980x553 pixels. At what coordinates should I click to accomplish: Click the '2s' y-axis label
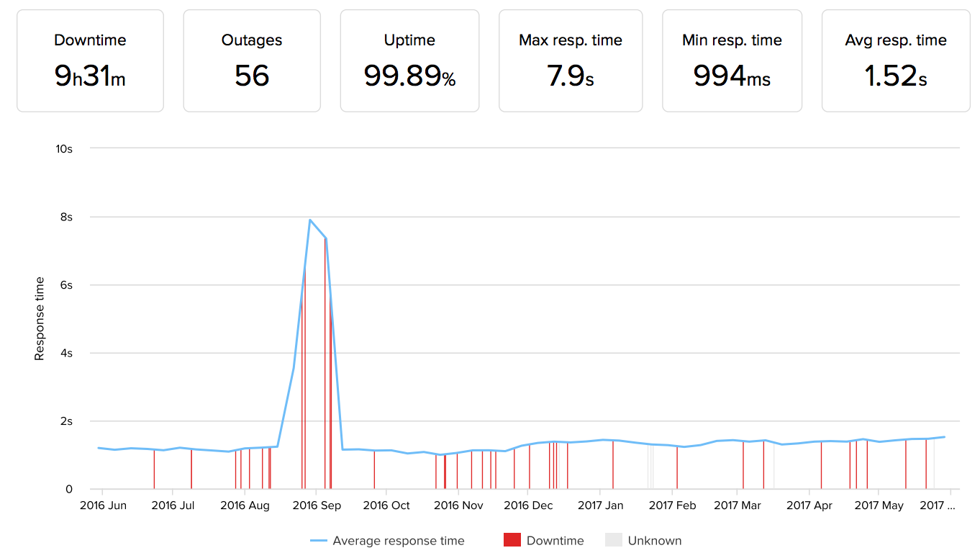[67, 421]
